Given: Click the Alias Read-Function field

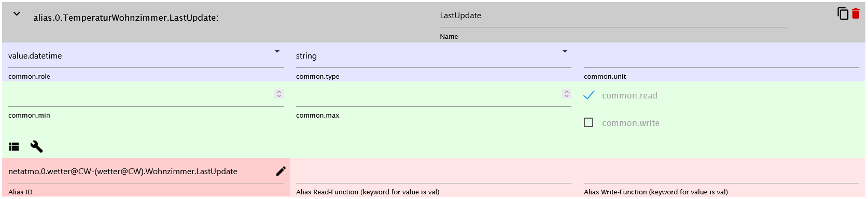Looking at the screenshot, I should click(433, 172).
